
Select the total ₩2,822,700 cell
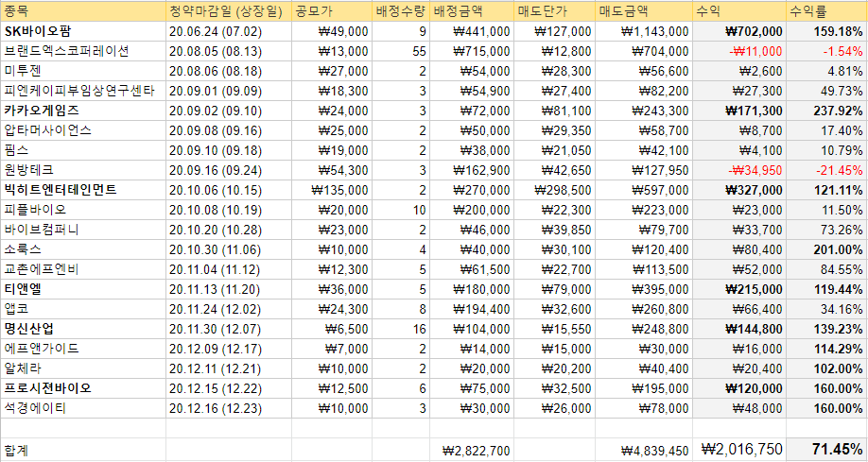(472, 450)
